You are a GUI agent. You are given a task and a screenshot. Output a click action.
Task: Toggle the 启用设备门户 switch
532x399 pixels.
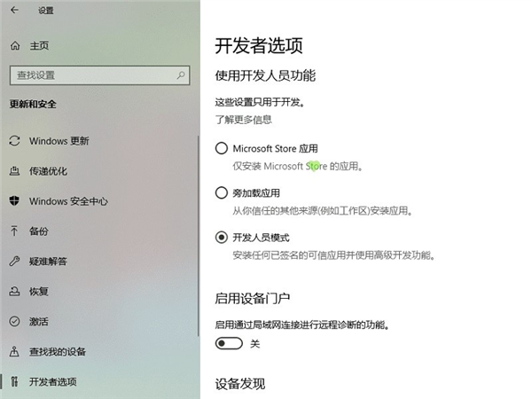click(229, 343)
